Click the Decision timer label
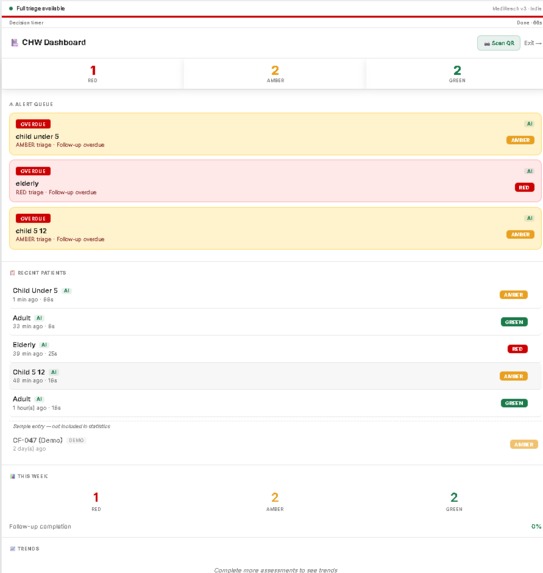The image size is (543, 573). 26,23
